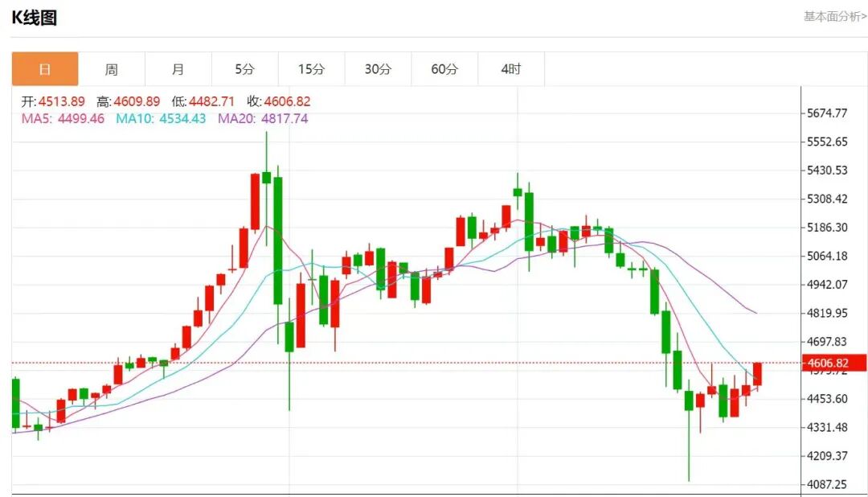868x497 pixels.
Task: Choose the 30分 chart interval
Action: pyautogui.click(x=378, y=69)
